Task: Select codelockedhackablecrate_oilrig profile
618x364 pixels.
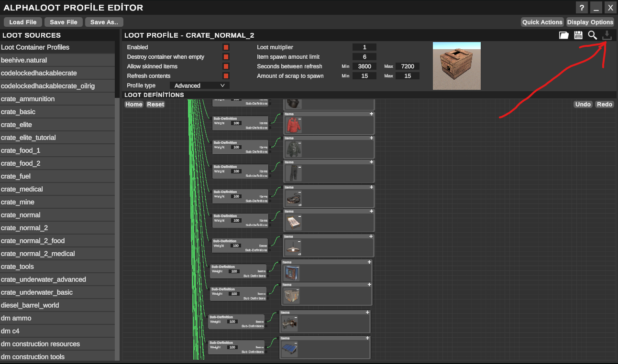Action: click(x=57, y=86)
